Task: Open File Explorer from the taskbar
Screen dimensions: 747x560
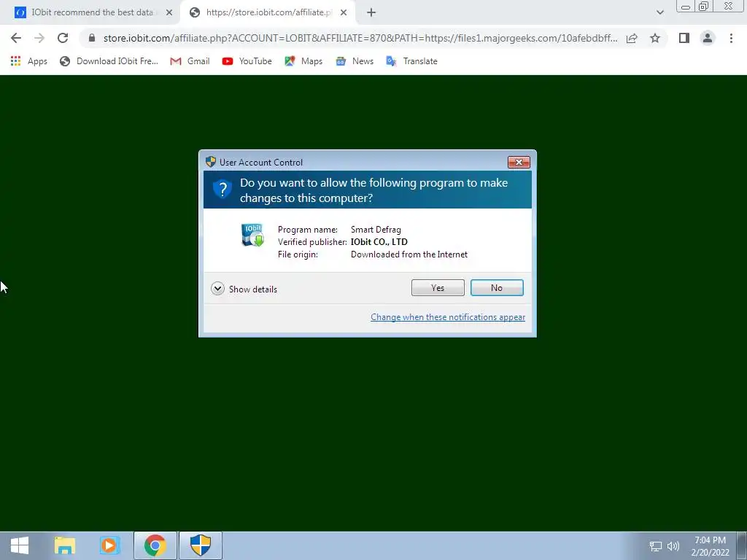Action: [65, 545]
